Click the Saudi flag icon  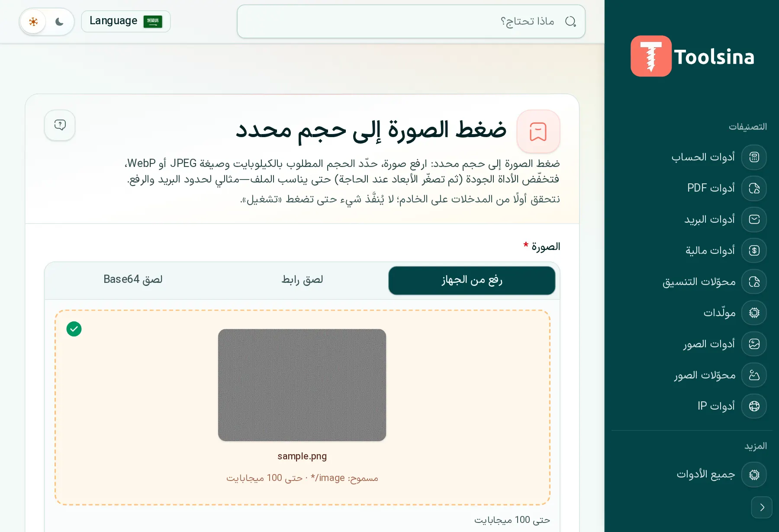point(153,21)
